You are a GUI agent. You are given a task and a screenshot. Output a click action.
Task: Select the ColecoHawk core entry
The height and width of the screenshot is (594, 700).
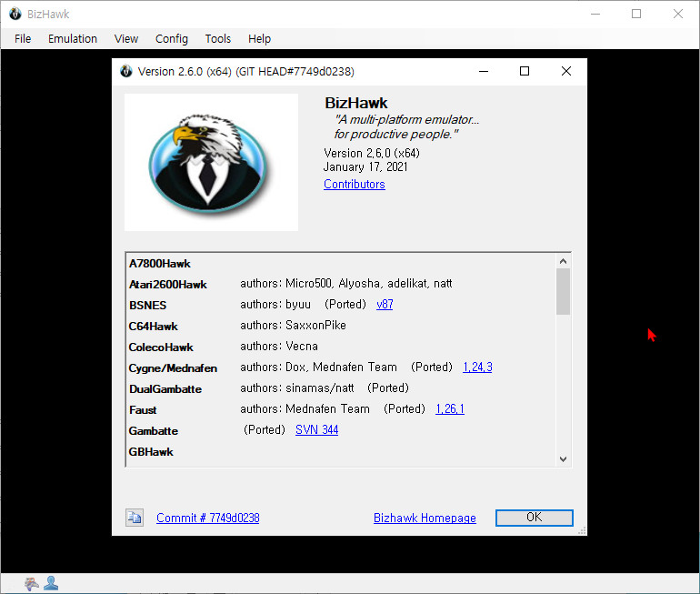[161, 347]
